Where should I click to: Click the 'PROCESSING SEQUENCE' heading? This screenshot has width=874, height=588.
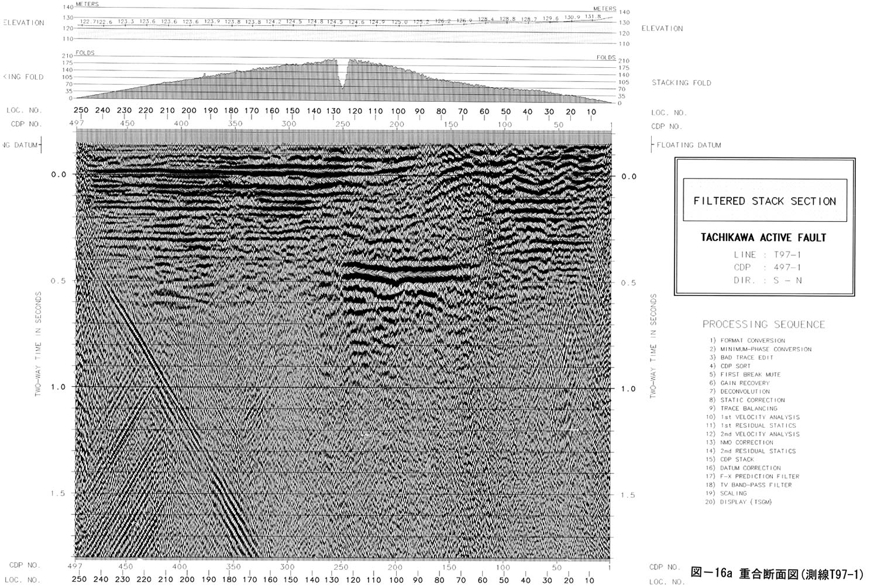[x=763, y=324]
